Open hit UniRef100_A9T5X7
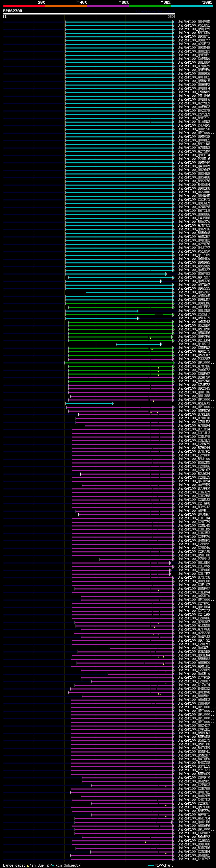Image resolution: width=216 pixels, height=868 pixels. tap(194, 278)
